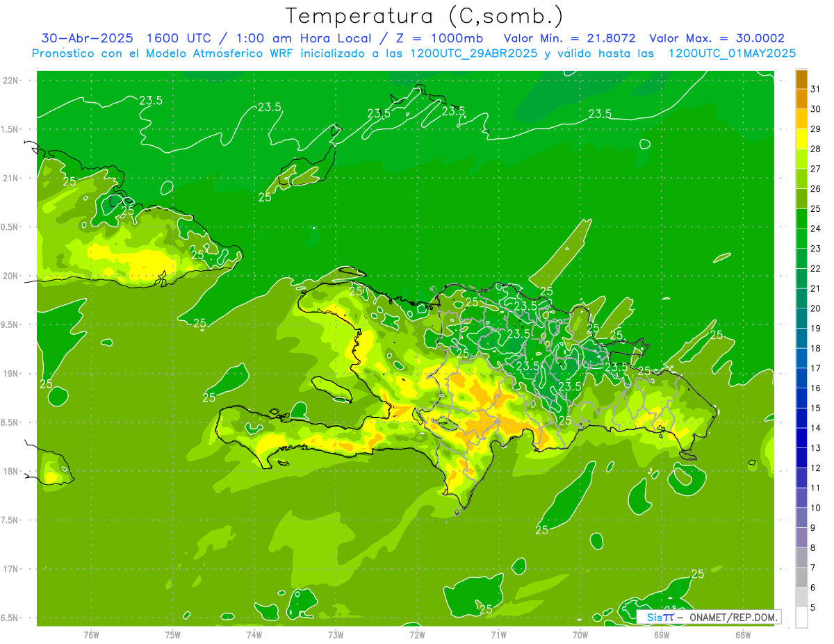Screen dimensions: 834x644
Task: Click legend value "31" on the color scale
Action: (816, 89)
